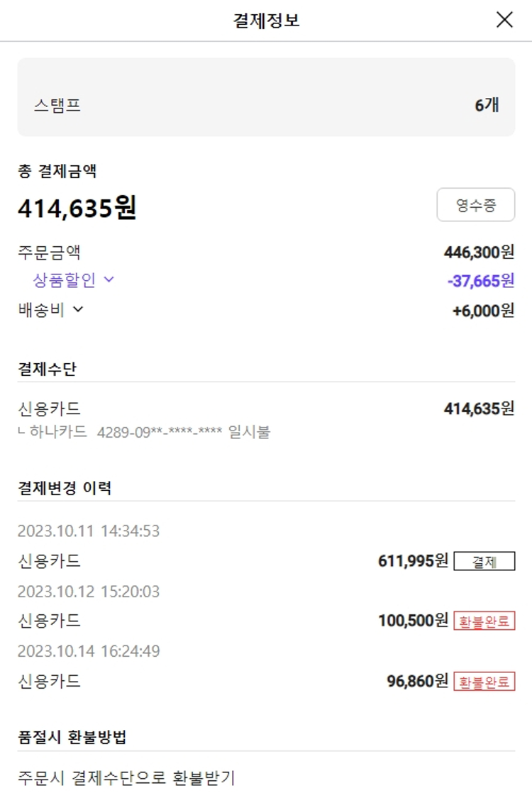Screen dimensions: 532x810
Task: Click the 결제 badge beside 611,995원
Action: click(x=484, y=562)
